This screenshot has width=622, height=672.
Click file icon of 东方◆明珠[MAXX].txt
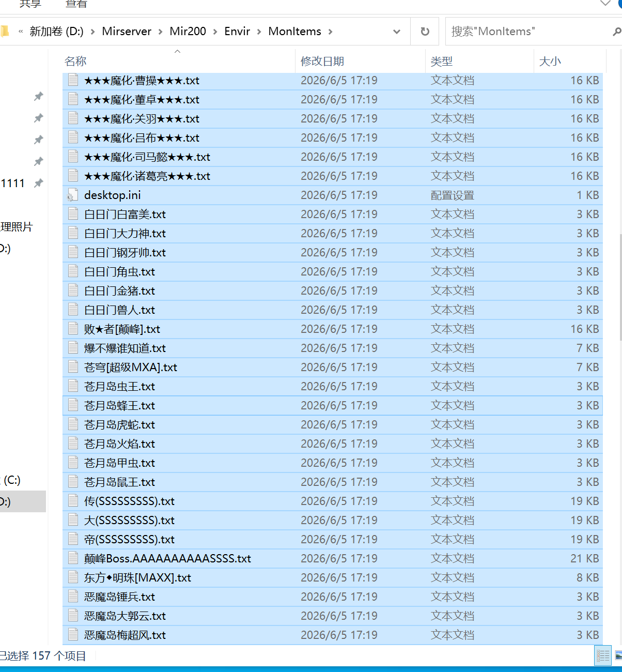click(73, 577)
